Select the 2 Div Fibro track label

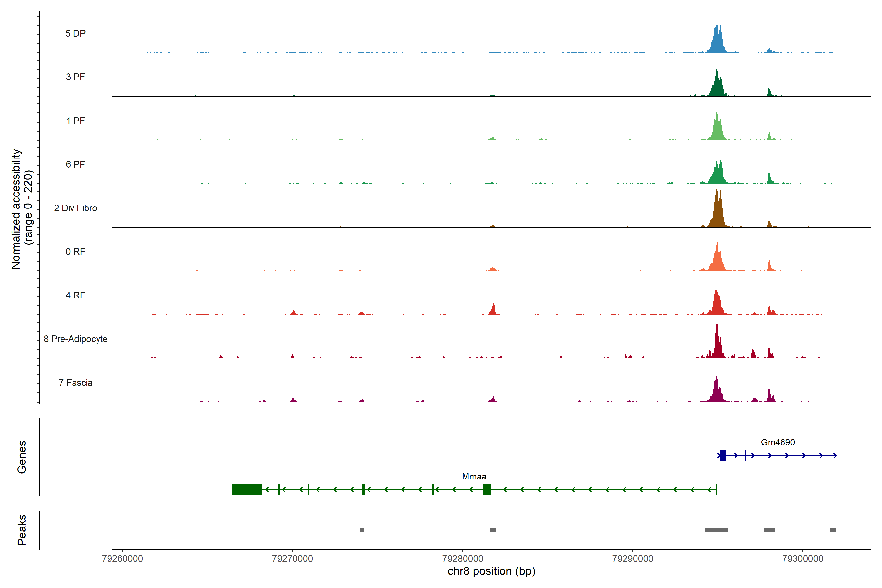(75, 208)
